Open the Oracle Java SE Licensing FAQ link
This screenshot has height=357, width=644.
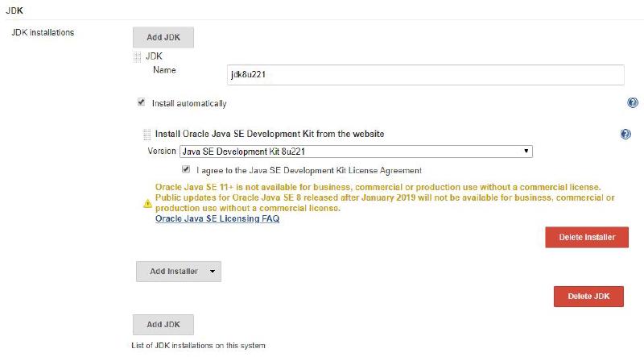coord(217,219)
